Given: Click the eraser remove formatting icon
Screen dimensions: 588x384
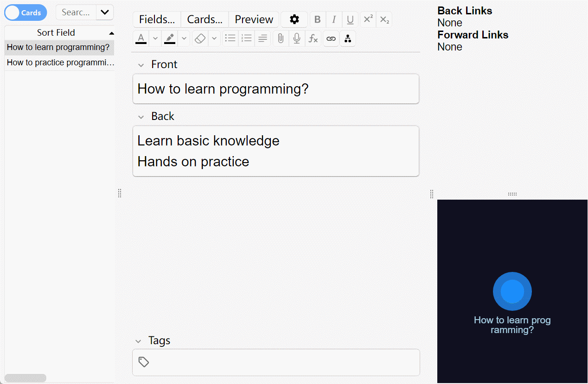Looking at the screenshot, I should coord(200,38).
